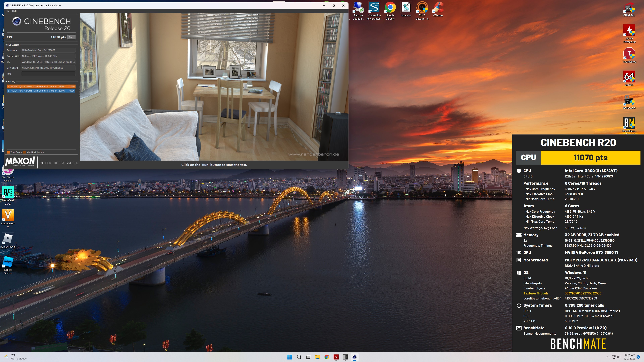
Task: Open the CPUID HWMonitor desktop icon
Action: pyautogui.click(x=629, y=34)
